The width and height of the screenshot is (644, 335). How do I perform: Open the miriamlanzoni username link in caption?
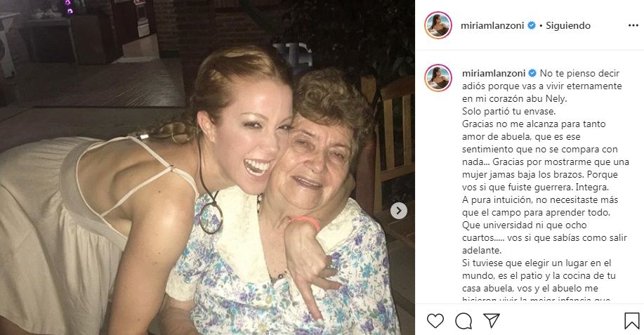pos(494,73)
